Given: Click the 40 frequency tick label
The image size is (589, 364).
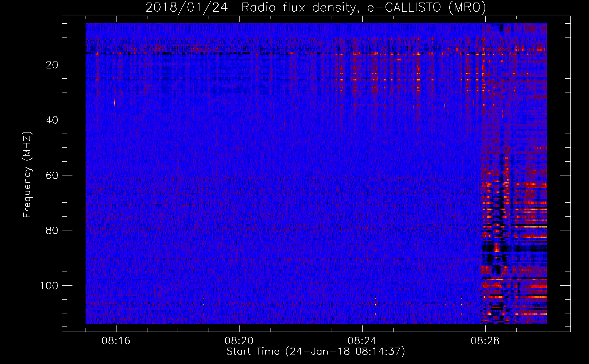Looking at the screenshot, I should (x=52, y=120).
